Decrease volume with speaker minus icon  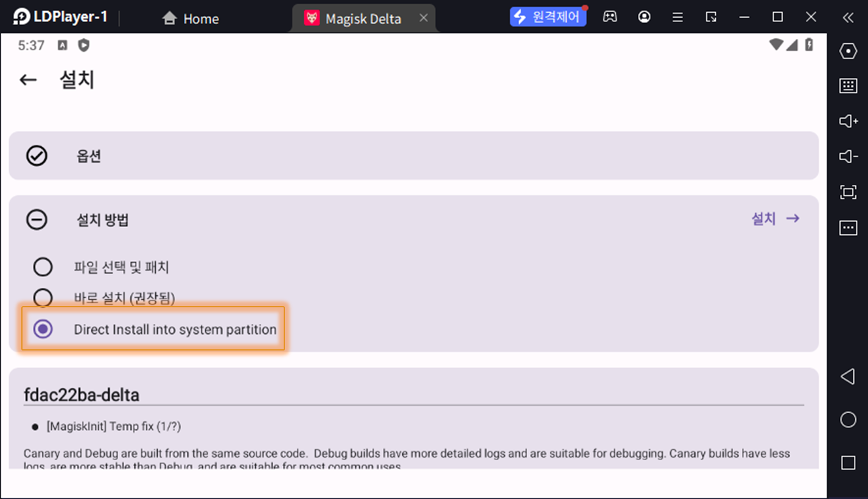pos(848,157)
